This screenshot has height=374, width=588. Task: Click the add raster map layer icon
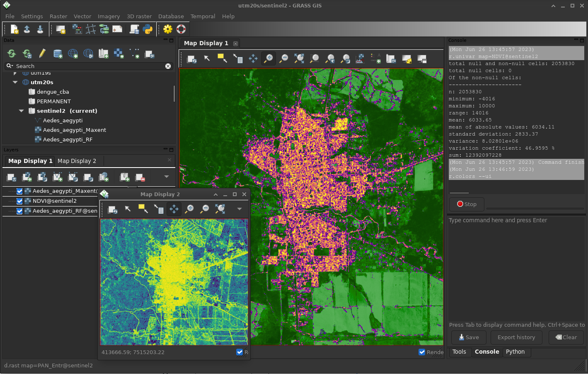[x=27, y=177]
